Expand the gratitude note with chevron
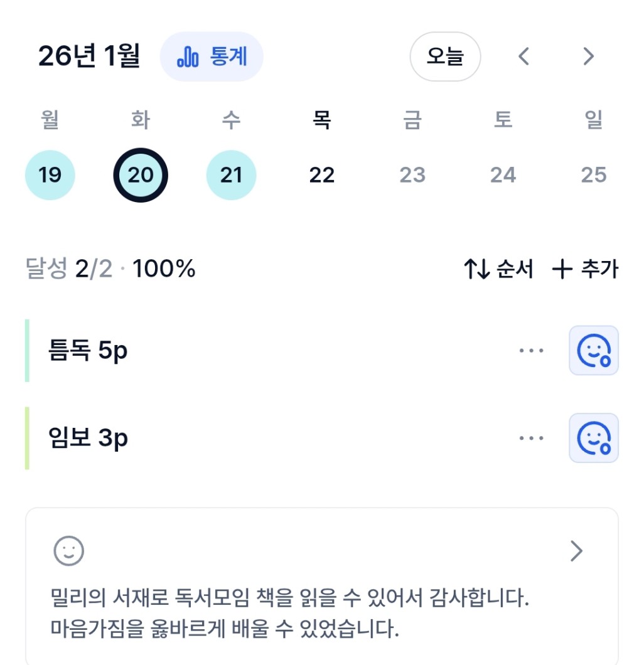This screenshot has width=644, height=665. tap(576, 551)
